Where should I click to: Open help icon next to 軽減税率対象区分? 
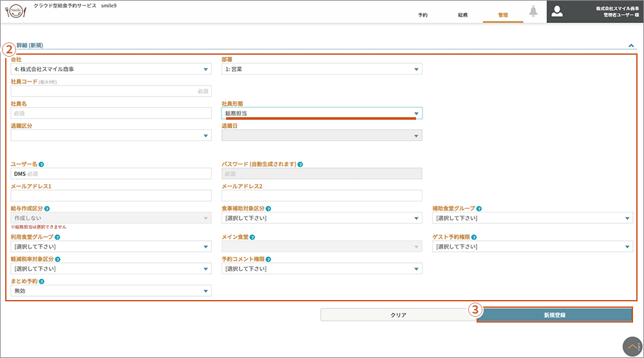tap(57, 259)
